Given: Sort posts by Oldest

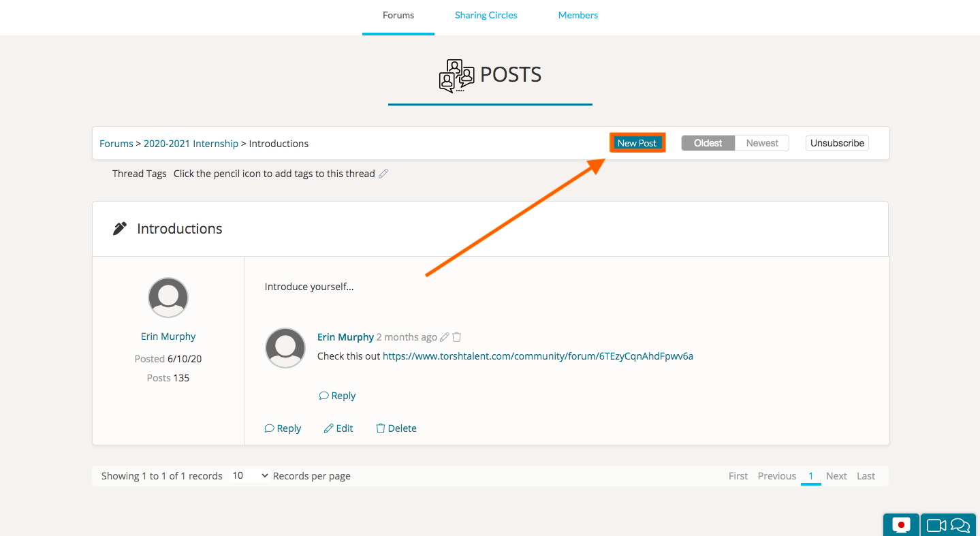Looking at the screenshot, I should click(x=708, y=143).
